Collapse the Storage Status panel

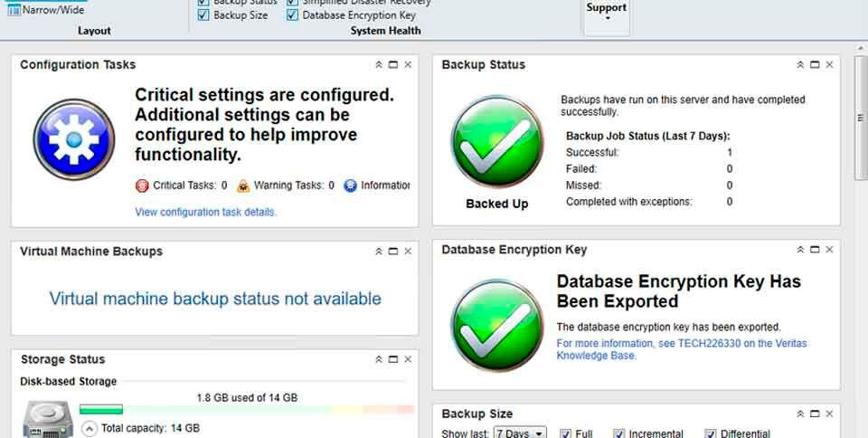379,359
